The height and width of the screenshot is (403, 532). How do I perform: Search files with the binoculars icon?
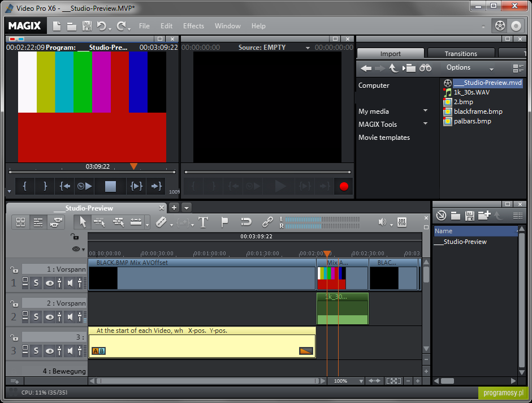click(425, 68)
